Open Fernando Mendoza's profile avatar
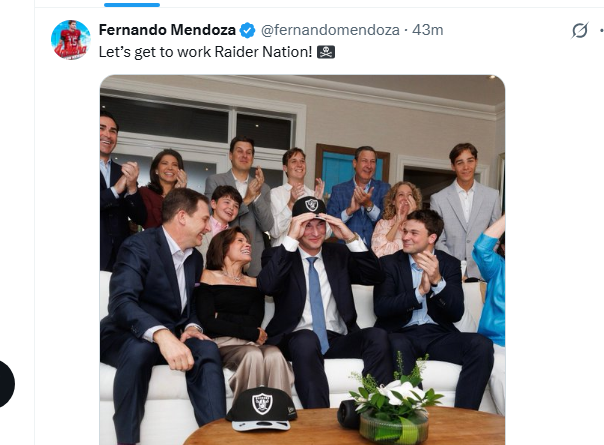604x445 pixels. tap(70, 39)
